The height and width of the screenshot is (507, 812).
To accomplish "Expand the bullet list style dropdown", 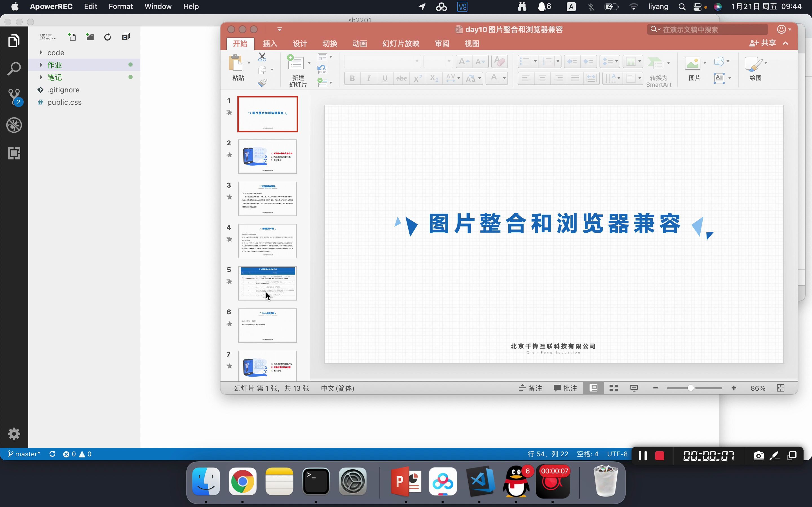I will tap(533, 61).
